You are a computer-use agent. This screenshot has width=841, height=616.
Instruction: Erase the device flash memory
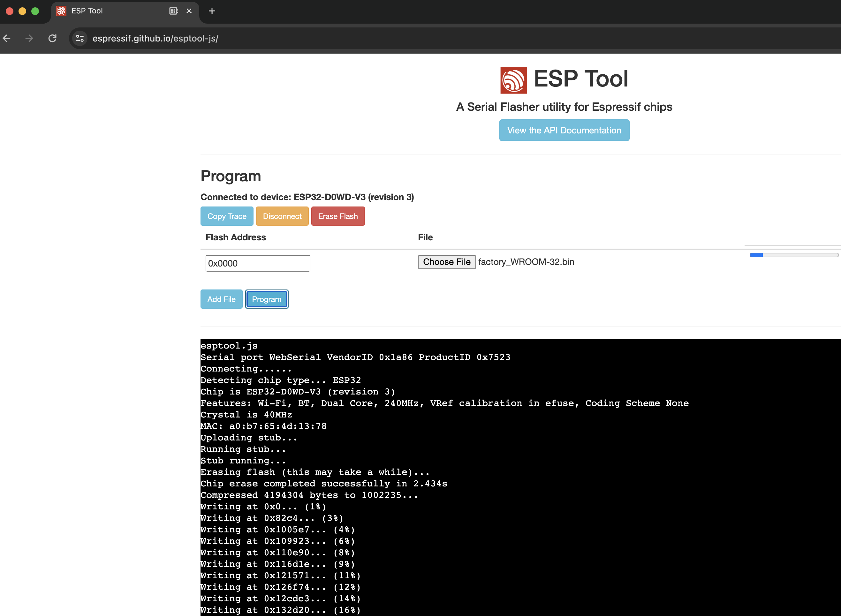pyautogui.click(x=337, y=216)
